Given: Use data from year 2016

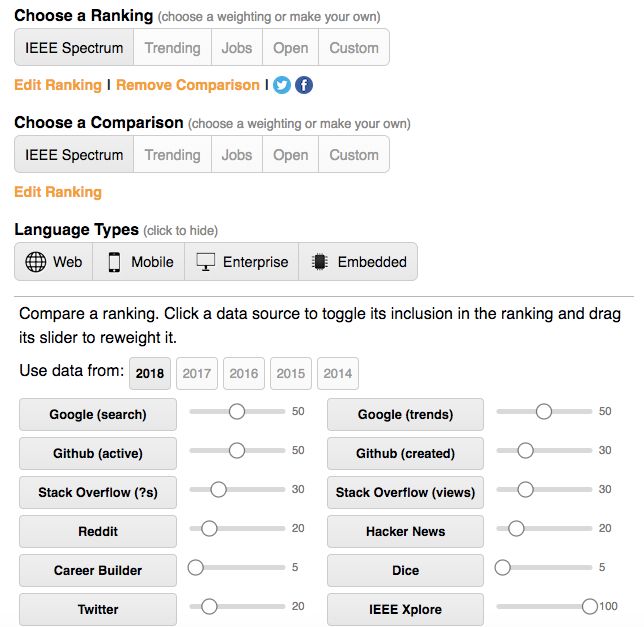Looking at the screenshot, I should [244, 374].
